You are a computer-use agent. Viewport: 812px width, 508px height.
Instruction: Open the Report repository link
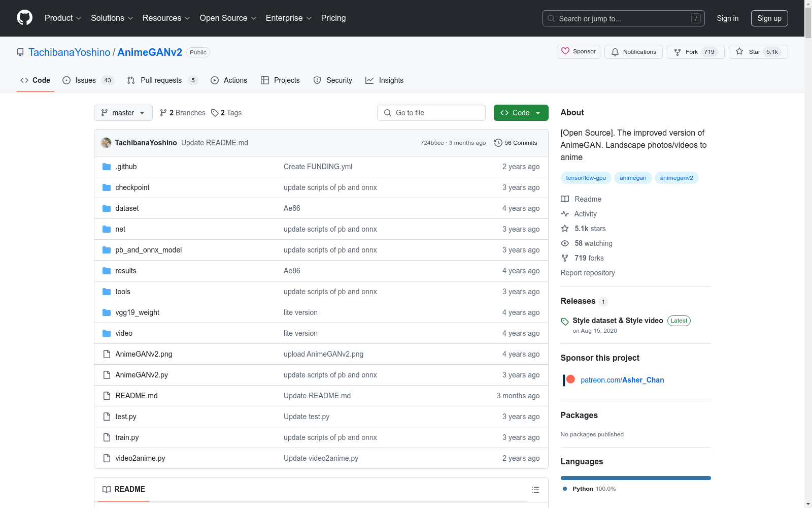tap(588, 273)
